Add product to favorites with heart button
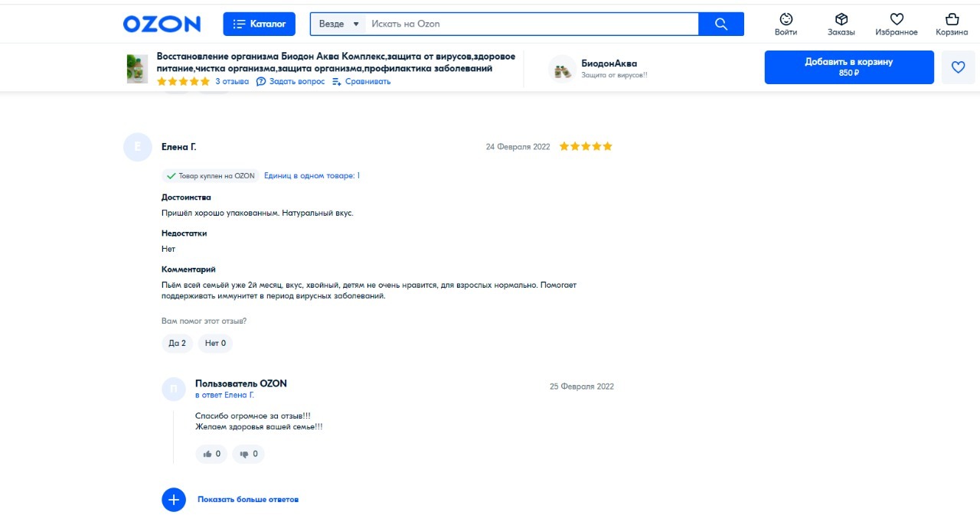The width and height of the screenshot is (980, 525). click(958, 67)
